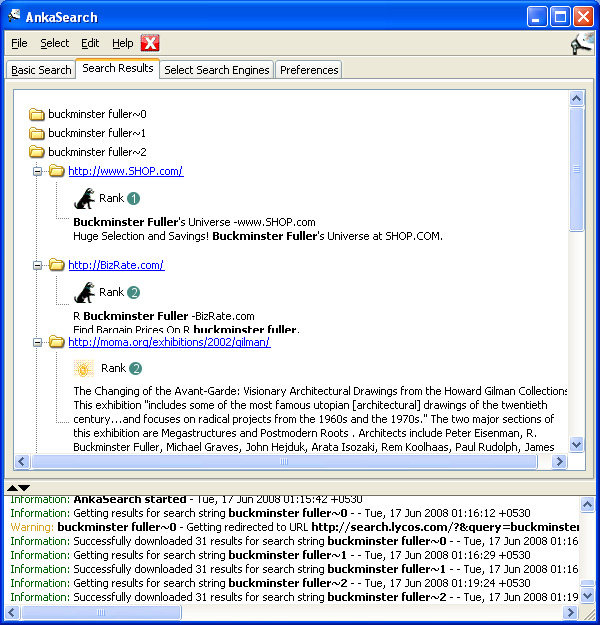
Task: Click the orange sun icon near moma result
Action: [84, 368]
